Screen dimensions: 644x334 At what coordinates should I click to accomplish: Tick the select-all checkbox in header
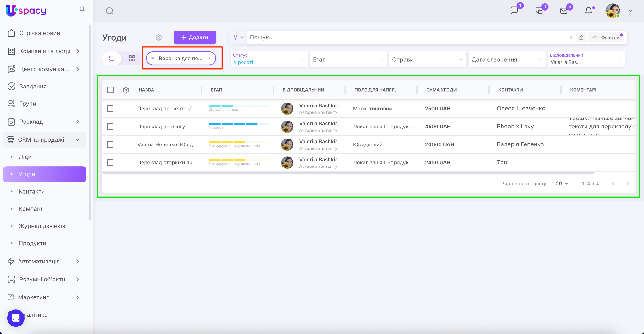click(110, 90)
